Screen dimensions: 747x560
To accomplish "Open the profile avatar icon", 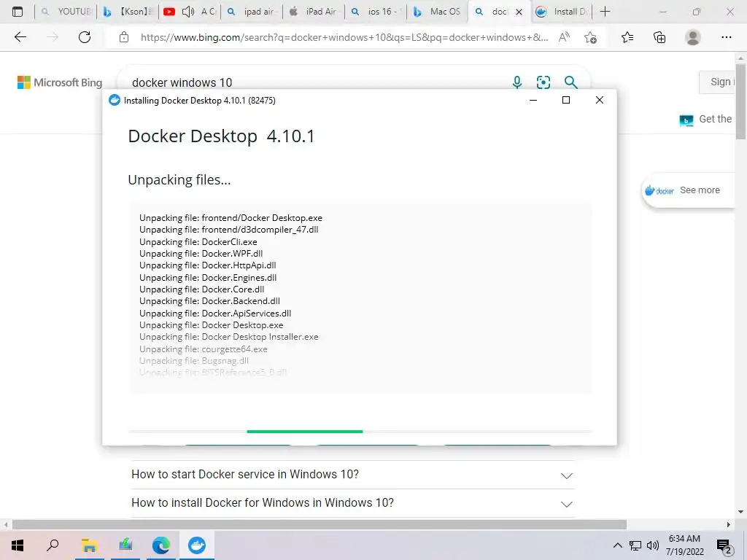I will pyautogui.click(x=693, y=37).
